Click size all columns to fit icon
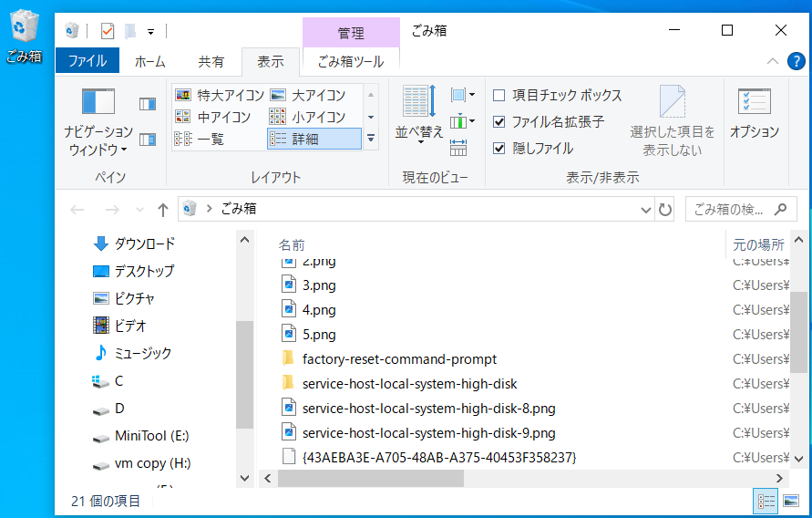Screen dimensions: 812x518 tap(458, 148)
